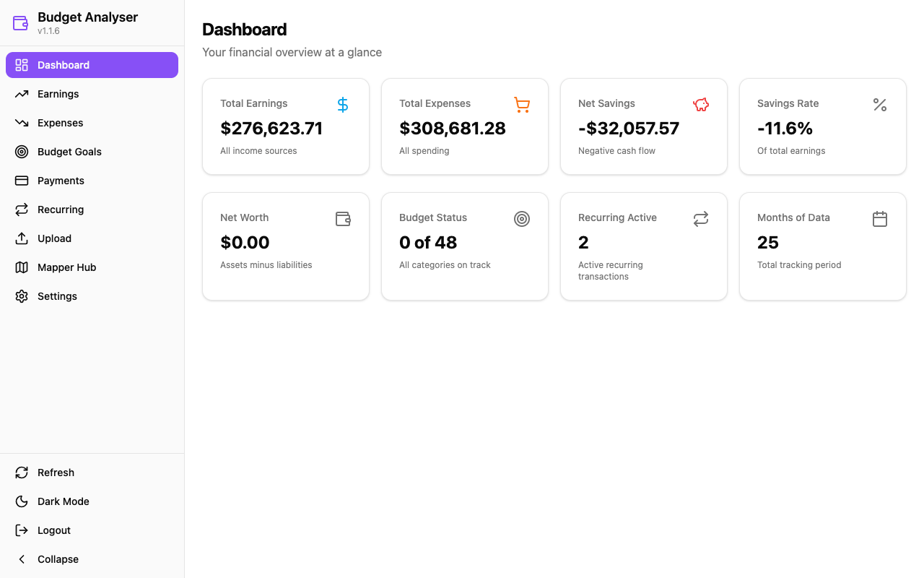Click the target icon on Budget Status card
This screenshot has height=578, width=924.
[521, 218]
